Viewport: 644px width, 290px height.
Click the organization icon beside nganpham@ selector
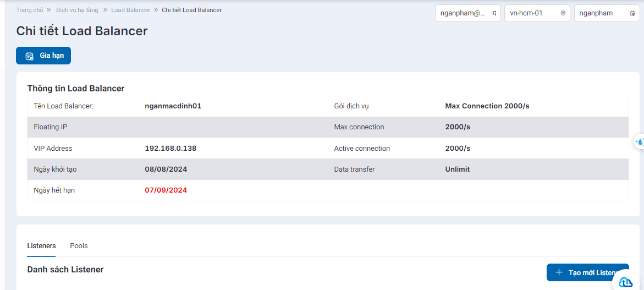coord(494,13)
